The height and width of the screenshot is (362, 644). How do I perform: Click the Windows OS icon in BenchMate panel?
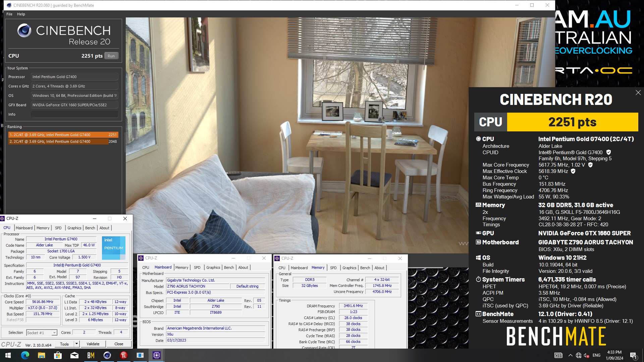point(478,257)
